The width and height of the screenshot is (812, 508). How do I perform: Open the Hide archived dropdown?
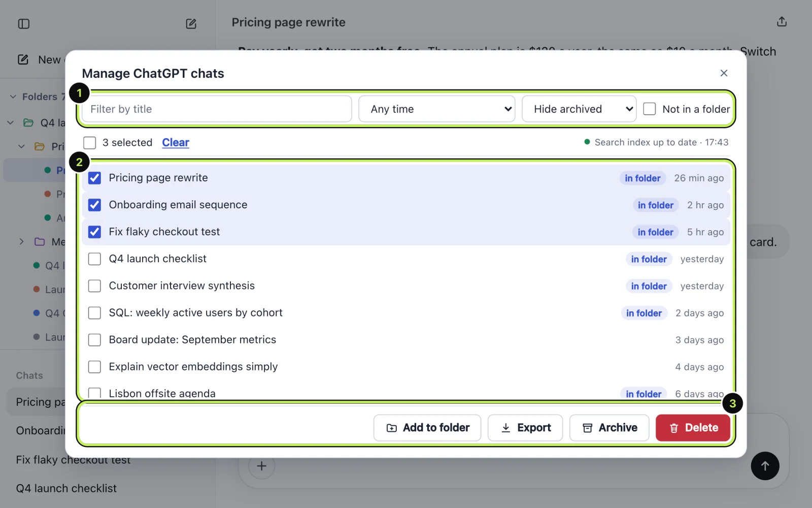[x=579, y=109]
